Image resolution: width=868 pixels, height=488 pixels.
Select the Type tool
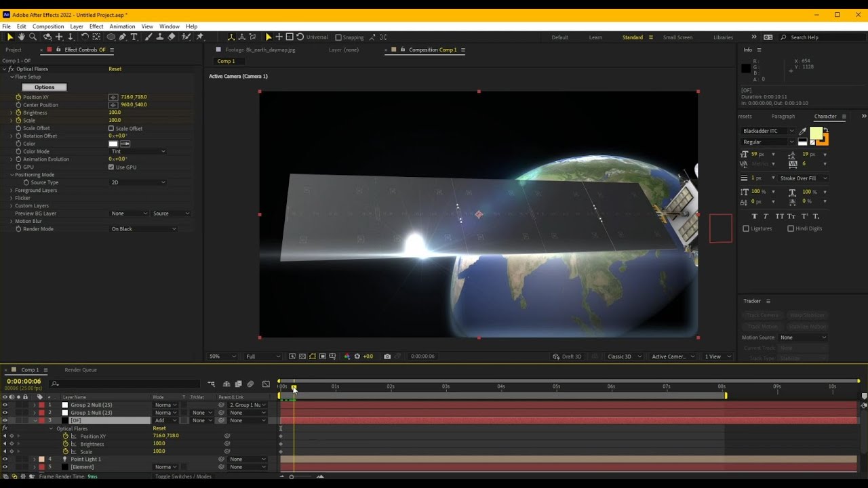[134, 37]
